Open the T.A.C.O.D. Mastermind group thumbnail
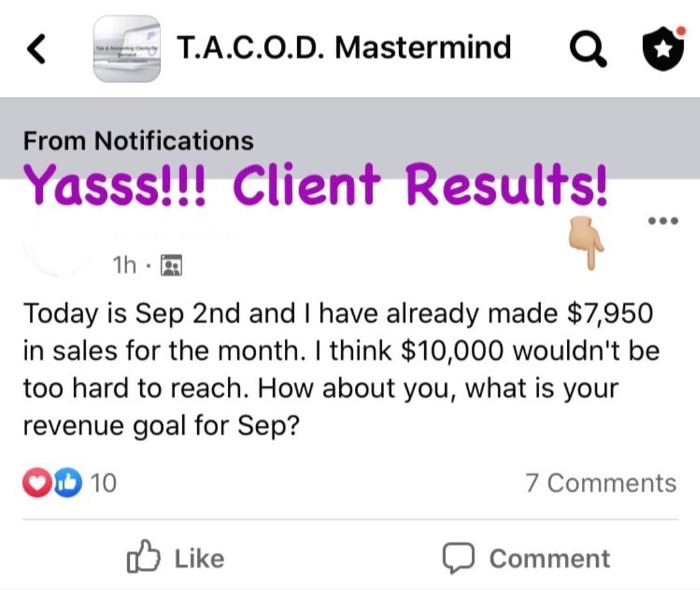Image resolution: width=700 pixels, height=590 pixels. (127, 49)
